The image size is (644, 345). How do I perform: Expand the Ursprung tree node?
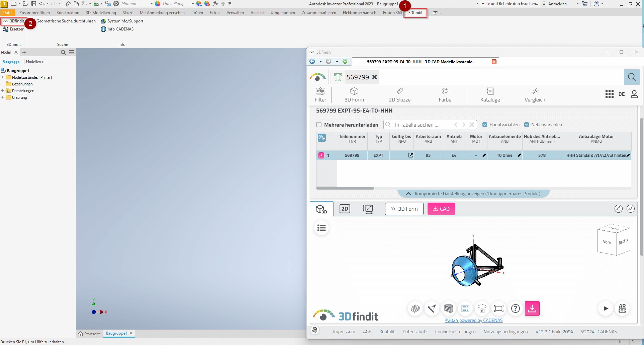pos(4,97)
